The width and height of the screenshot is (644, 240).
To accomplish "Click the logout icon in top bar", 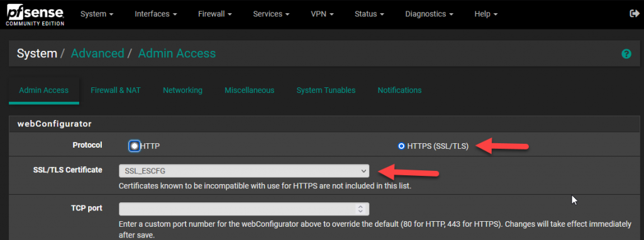I will coord(635,14).
